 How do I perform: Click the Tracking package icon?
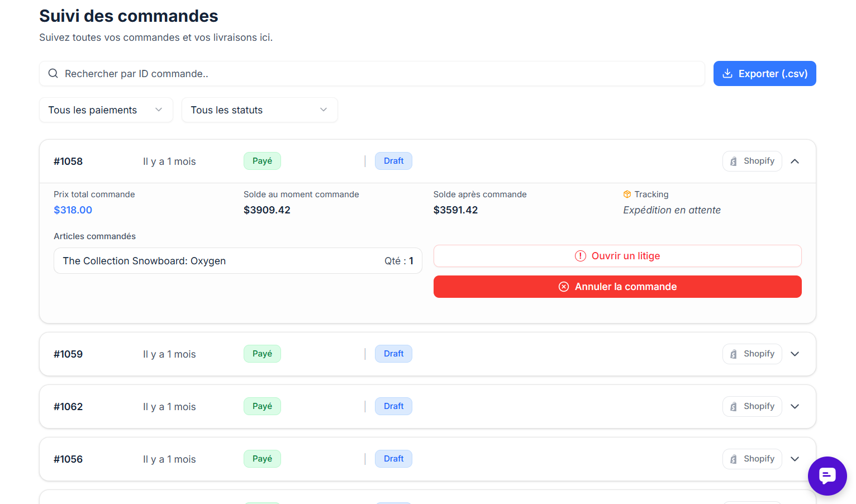pyautogui.click(x=627, y=194)
